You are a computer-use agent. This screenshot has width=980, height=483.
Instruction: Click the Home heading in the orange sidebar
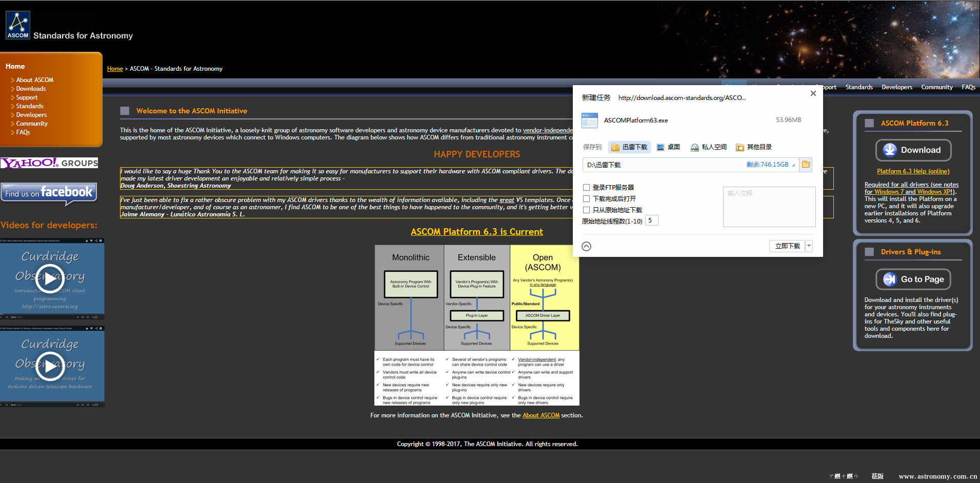15,66
